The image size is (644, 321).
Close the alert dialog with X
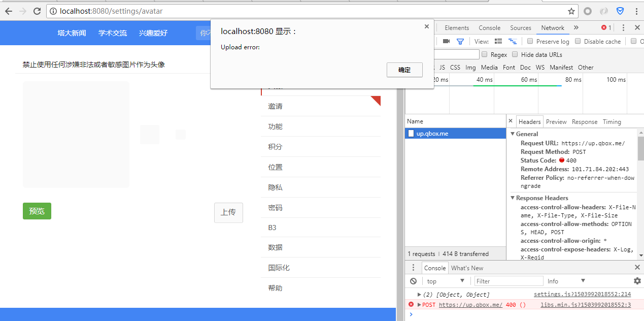tap(427, 26)
